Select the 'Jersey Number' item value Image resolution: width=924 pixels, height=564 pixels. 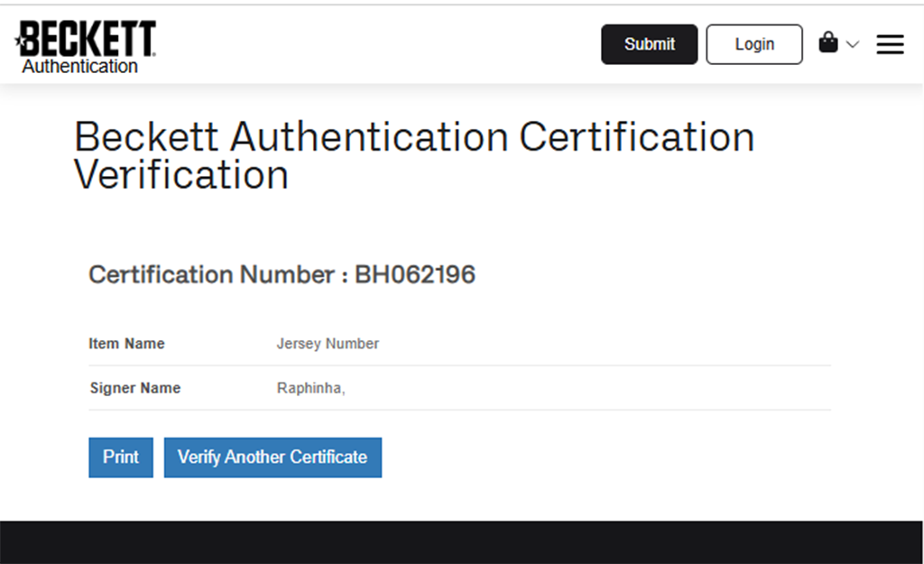(328, 344)
